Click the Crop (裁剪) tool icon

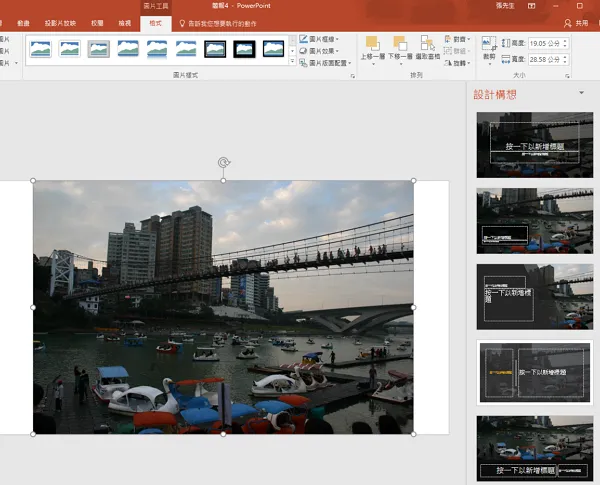pos(489,44)
